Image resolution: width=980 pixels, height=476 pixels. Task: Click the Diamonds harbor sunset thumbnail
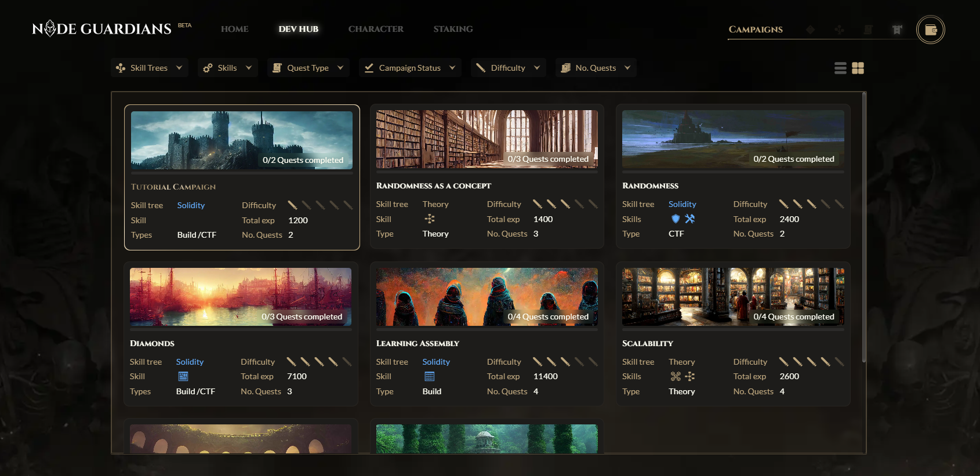tap(241, 297)
